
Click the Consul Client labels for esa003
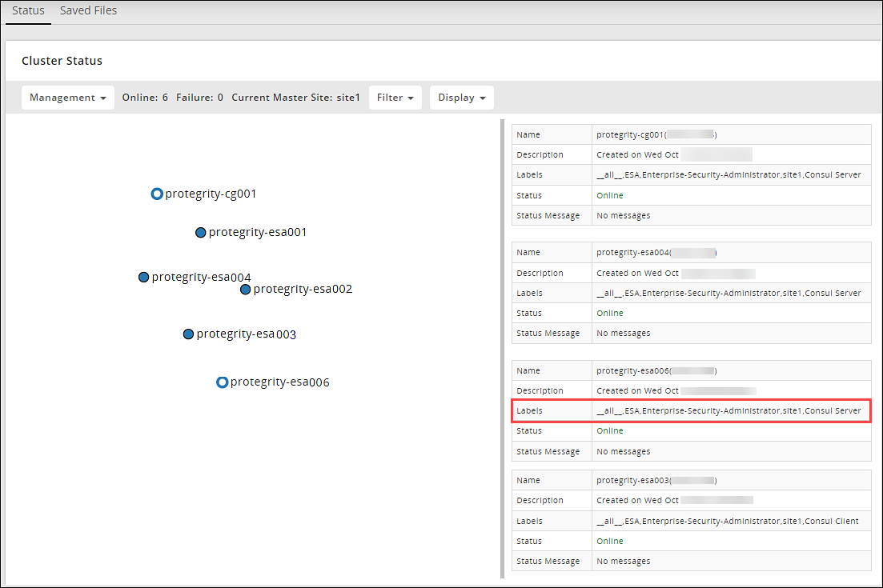point(728,521)
